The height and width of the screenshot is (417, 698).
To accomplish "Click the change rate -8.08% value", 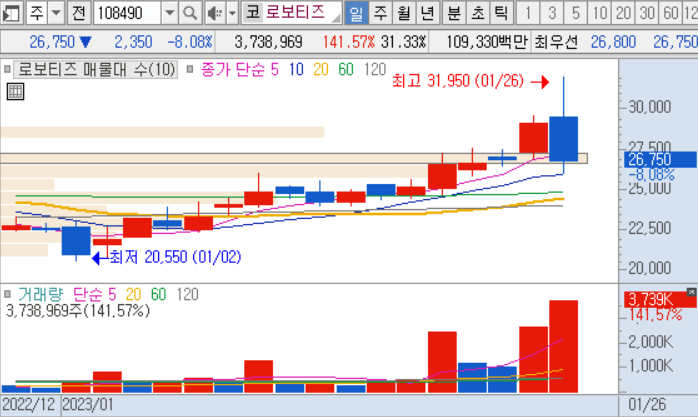I will coord(190,42).
